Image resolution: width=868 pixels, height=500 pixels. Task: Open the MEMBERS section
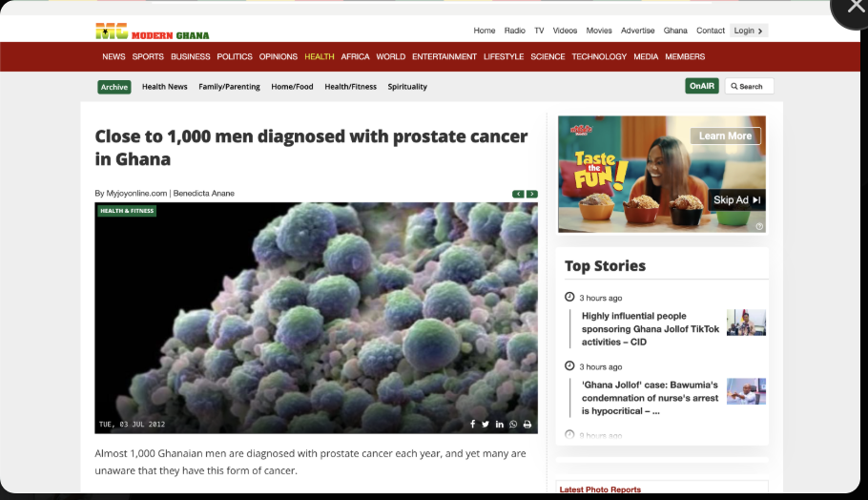pyautogui.click(x=685, y=56)
